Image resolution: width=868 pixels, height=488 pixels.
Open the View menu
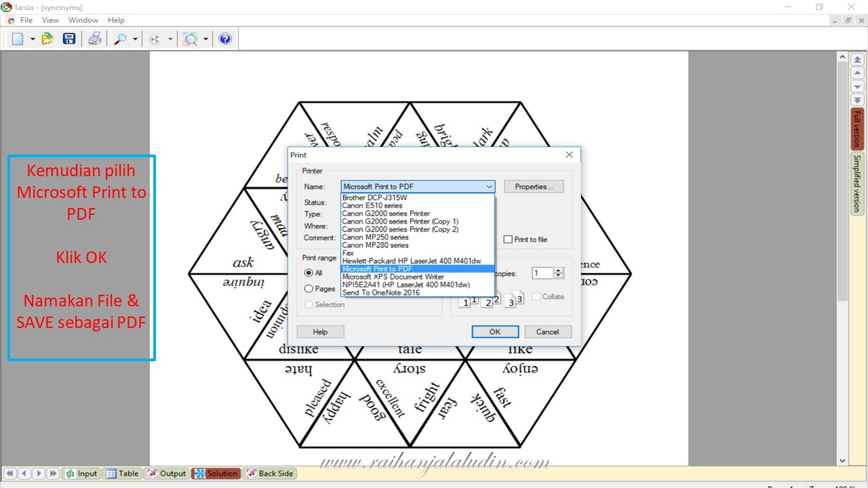coord(50,20)
